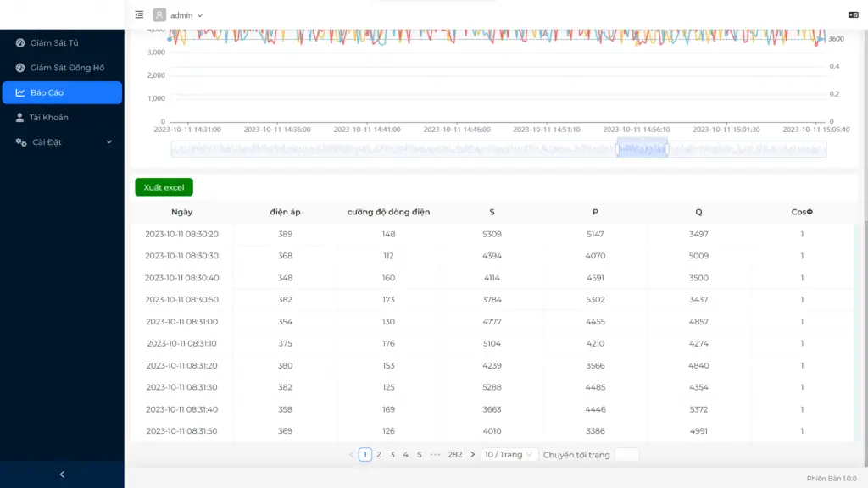Click the chart data zoom slider window

point(642,149)
